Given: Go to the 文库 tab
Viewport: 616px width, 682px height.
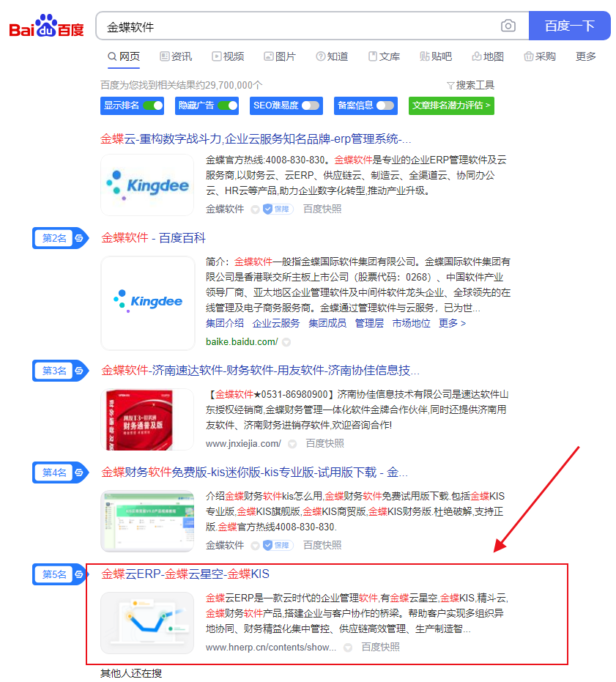Looking at the screenshot, I should tap(384, 56).
